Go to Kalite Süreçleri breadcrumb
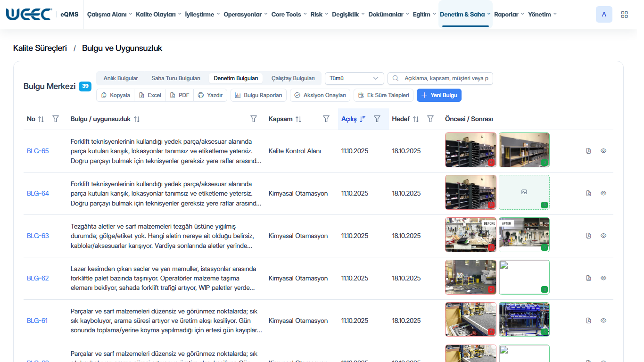Screen dimensions: 644x362 click(40, 48)
